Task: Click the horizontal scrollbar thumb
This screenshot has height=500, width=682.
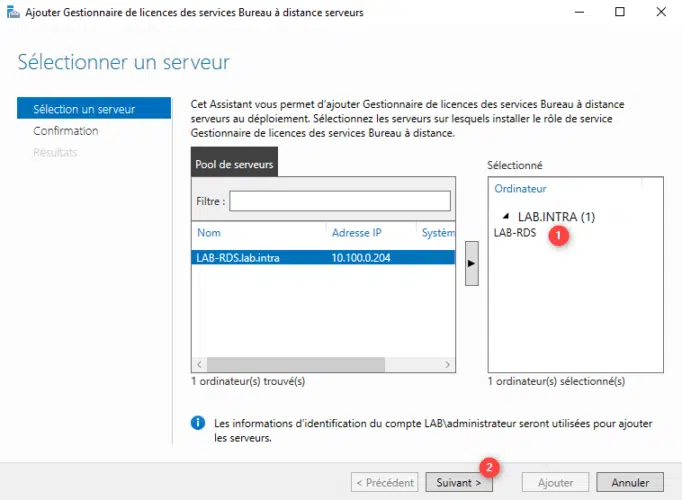Action: pyautogui.click(x=296, y=364)
